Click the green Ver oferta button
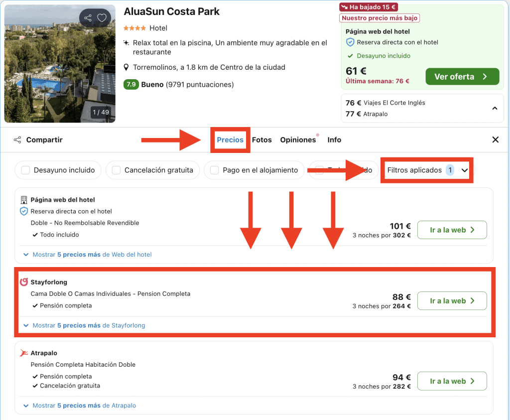510x420 pixels. (462, 77)
